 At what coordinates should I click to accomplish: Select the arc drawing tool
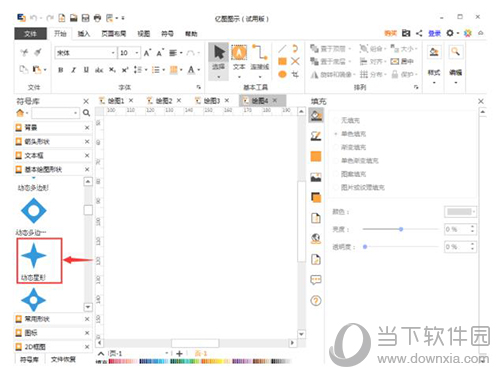295,49
